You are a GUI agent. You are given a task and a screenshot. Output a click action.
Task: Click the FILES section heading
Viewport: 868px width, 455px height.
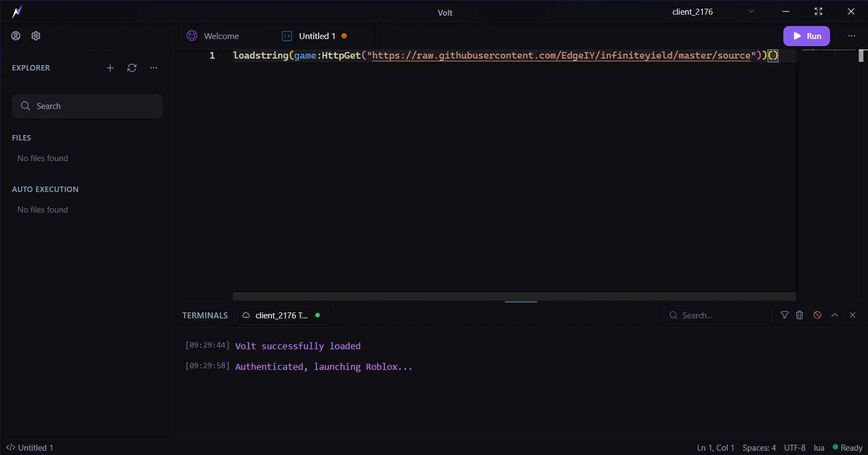[x=22, y=138]
